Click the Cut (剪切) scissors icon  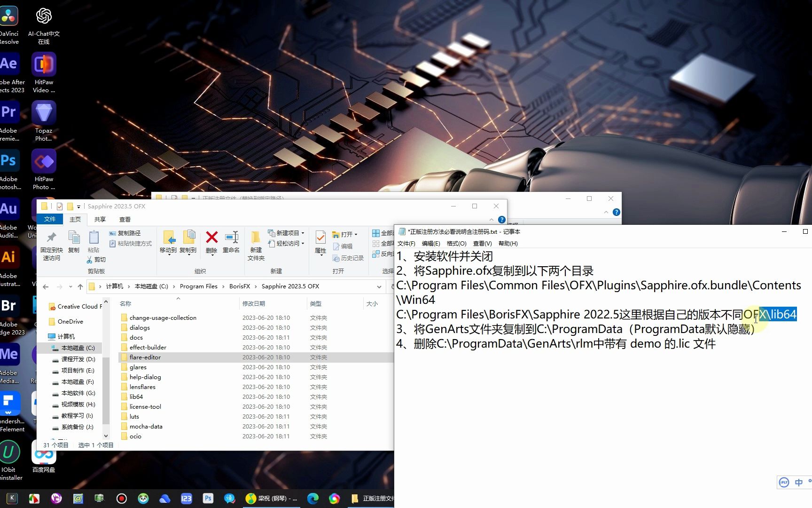click(x=89, y=260)
